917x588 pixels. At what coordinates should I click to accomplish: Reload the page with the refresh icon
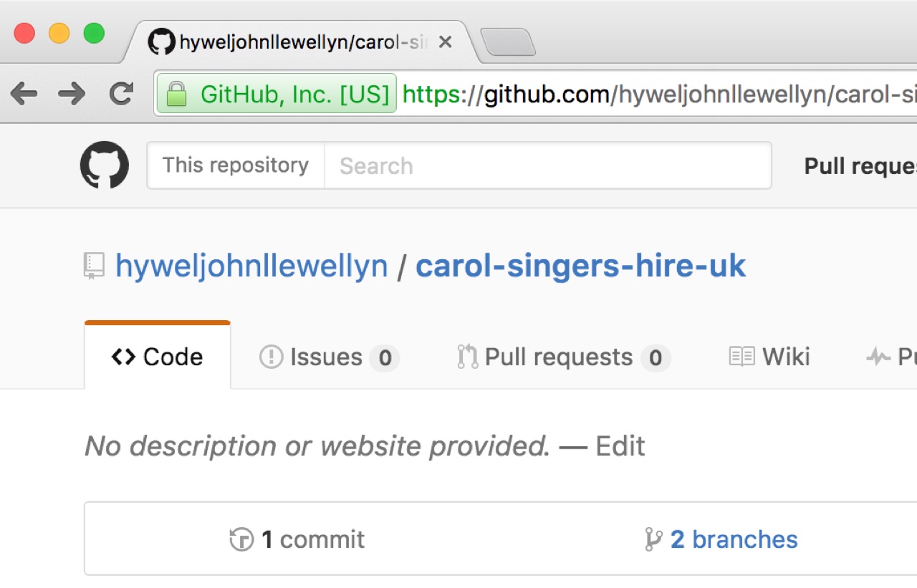121,93
